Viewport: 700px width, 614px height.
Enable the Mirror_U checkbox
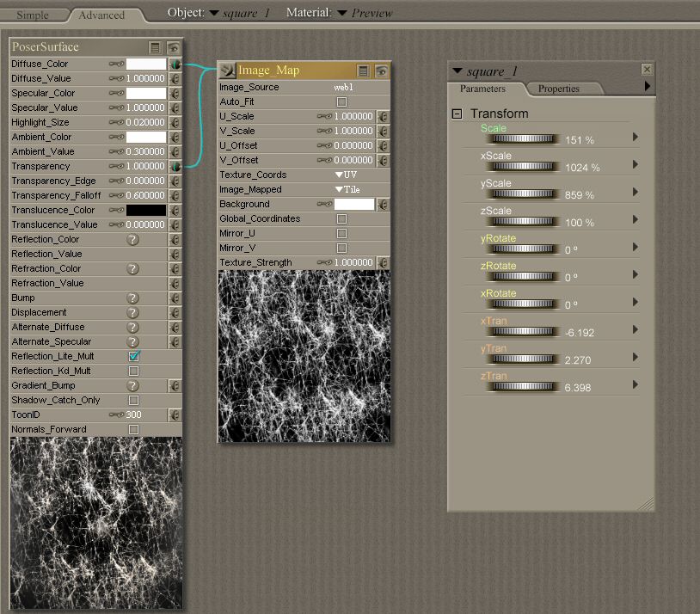[x=341, y=234]
